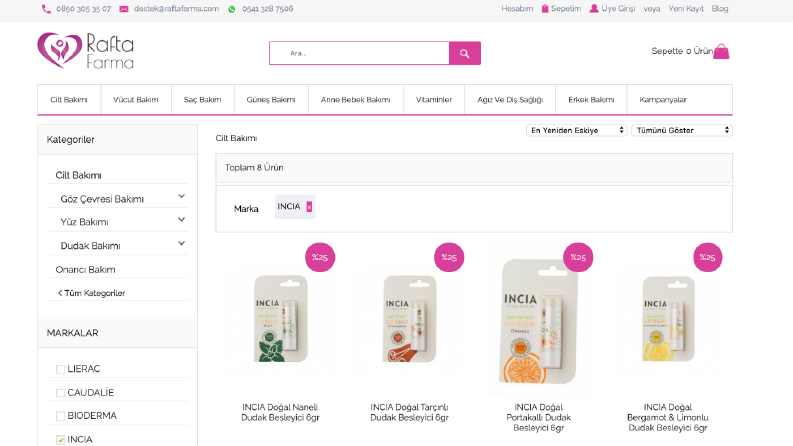Go back via Tüm Kategoriler link

(x=92, y=293)
